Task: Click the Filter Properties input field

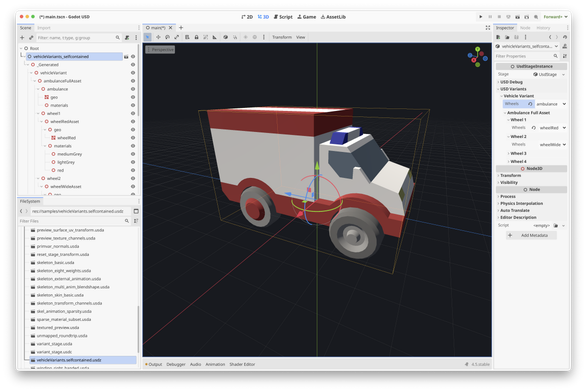Action: pos(527,56)
